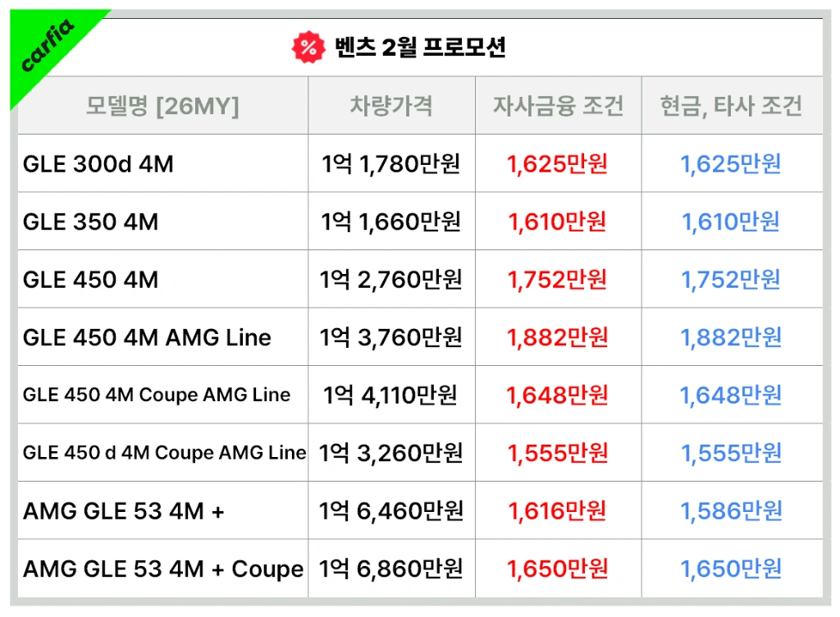The height and width of the screenshot is (617, 840).
Task: Click blue '1,752만원' in 현금 column
Action: click(x=731, y=280)
